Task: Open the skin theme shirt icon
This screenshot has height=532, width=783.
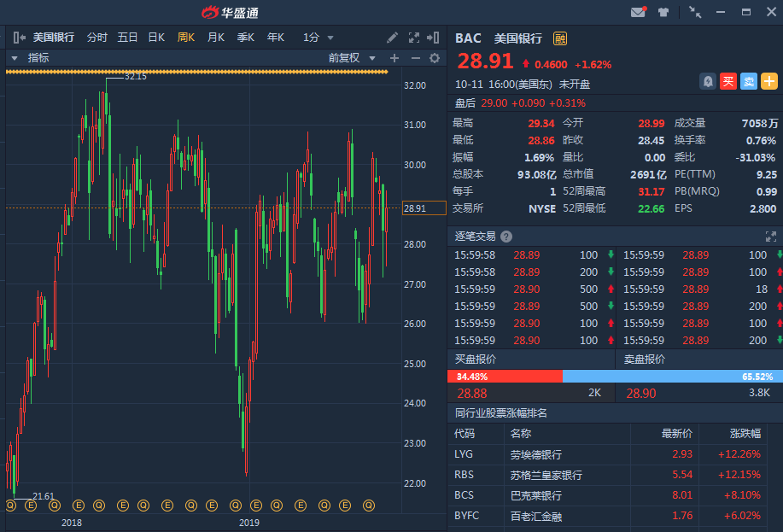Action: (663, 12)
